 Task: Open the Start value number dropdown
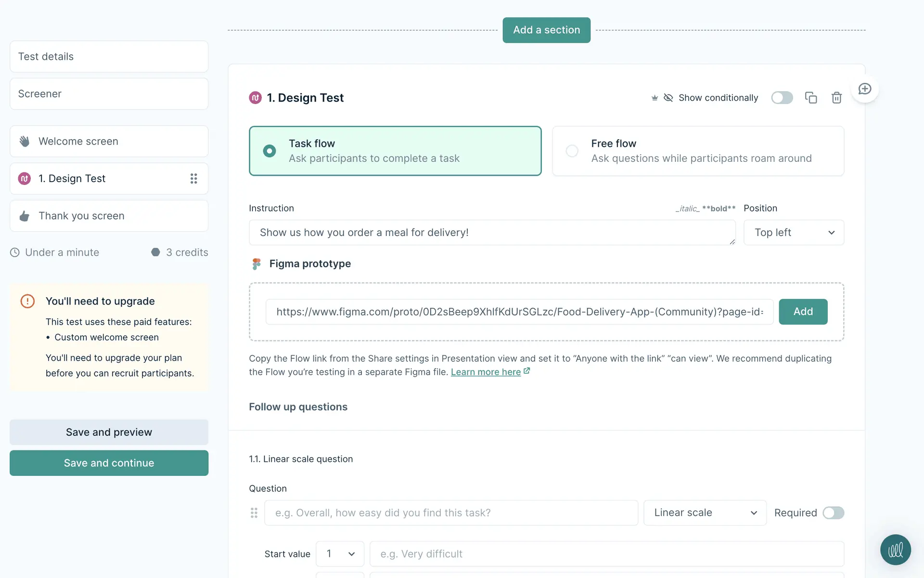[x=340, y=554]
